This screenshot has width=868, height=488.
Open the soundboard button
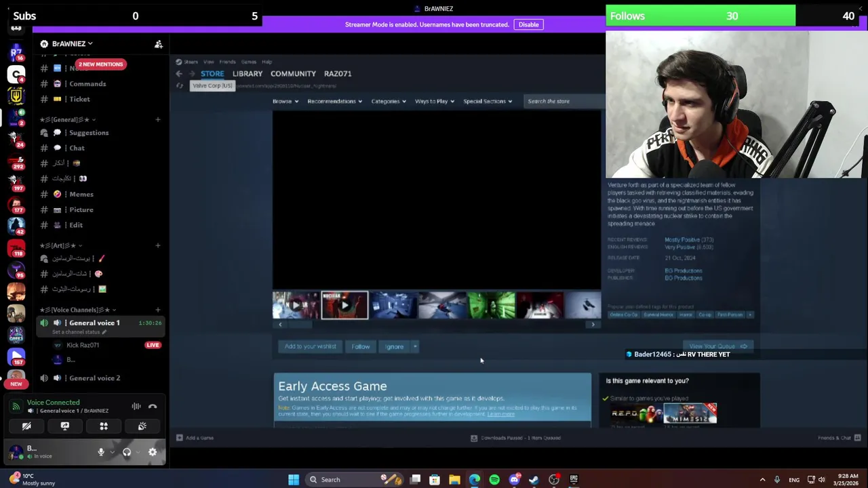pyautogui.click(x=142, y=426)
